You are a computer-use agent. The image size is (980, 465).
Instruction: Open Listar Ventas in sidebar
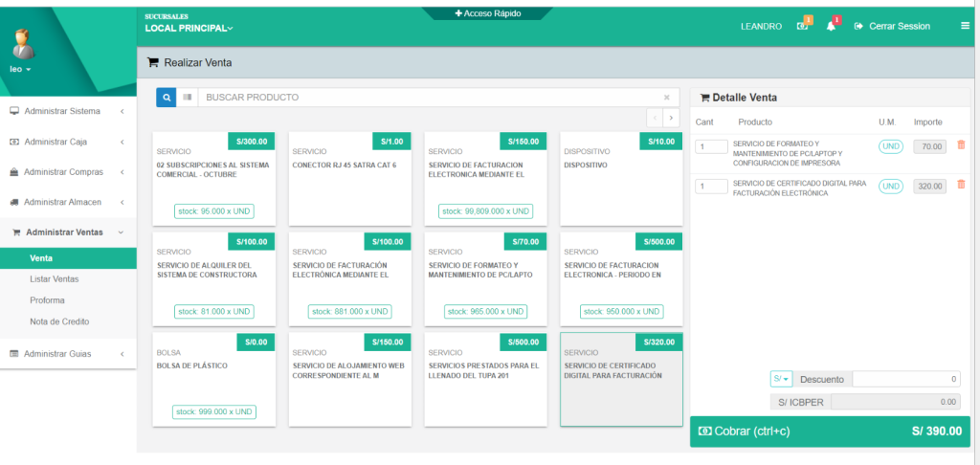[x=54, y=279]
